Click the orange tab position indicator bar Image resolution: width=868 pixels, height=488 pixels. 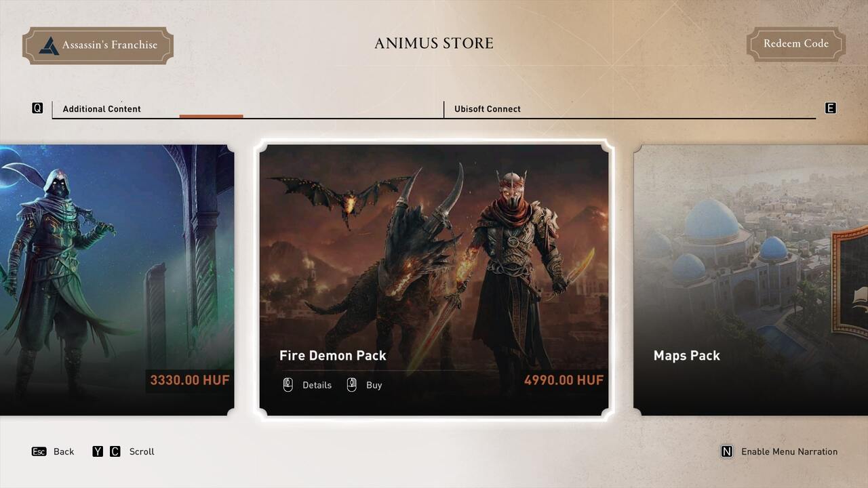point(211,117)
